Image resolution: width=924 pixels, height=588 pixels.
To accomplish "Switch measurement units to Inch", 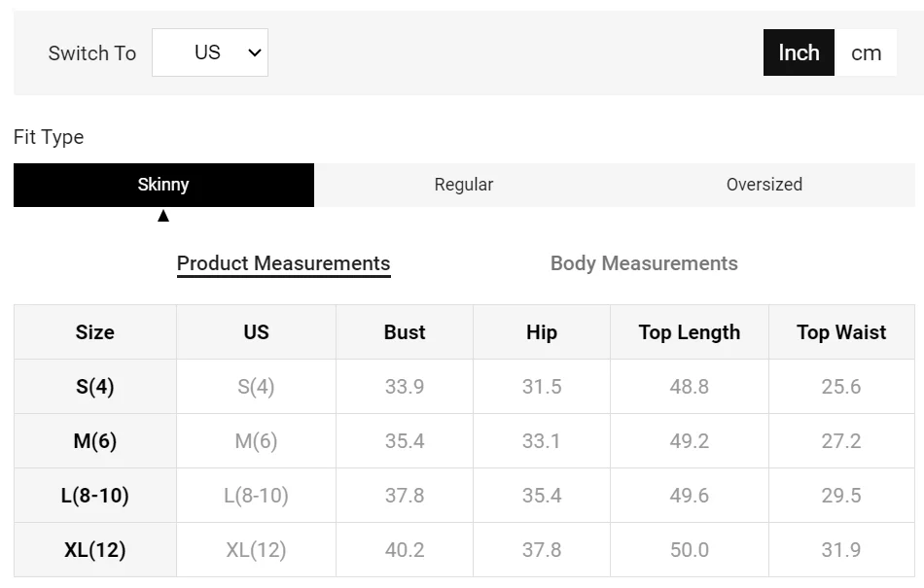I will (799, 52).
